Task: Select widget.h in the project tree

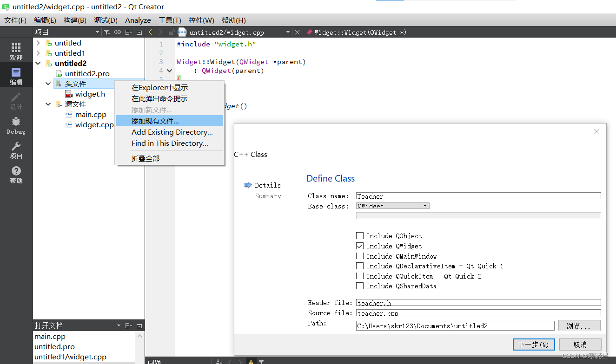Action: tap(85, 94)
